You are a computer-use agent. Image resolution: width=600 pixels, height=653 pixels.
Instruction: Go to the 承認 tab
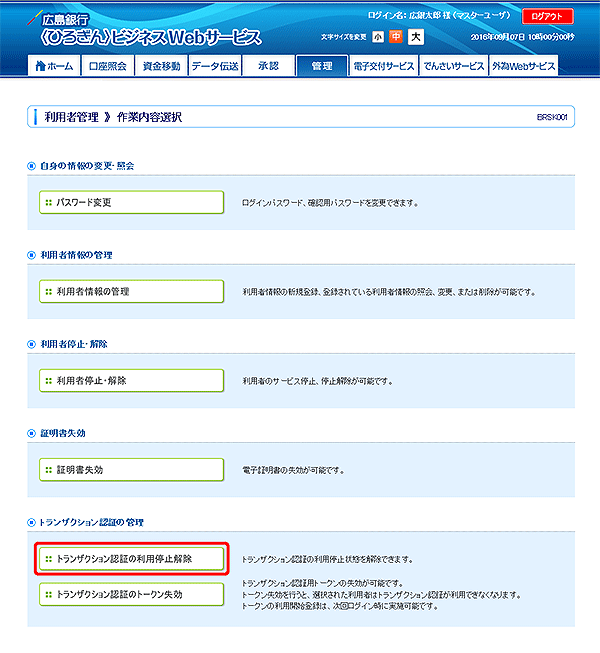pyautogui.click(x=269, y=66)
